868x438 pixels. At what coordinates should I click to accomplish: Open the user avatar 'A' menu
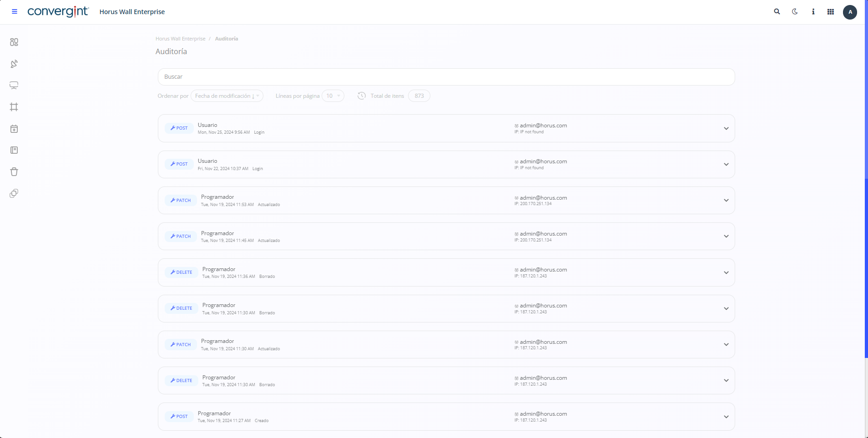[x=850, y=12]
